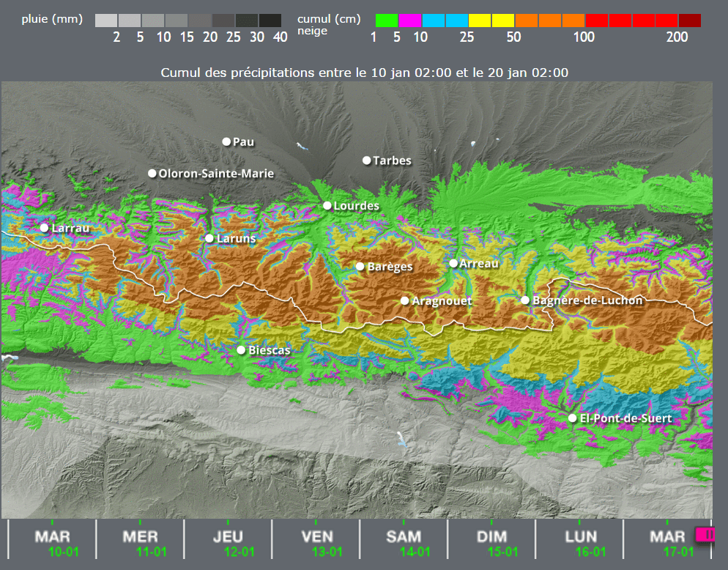Image resolution: width=728 pixels, height=570 pixels.
Task: Click the '40' rain legend value
Action: [x=281, y=37]
